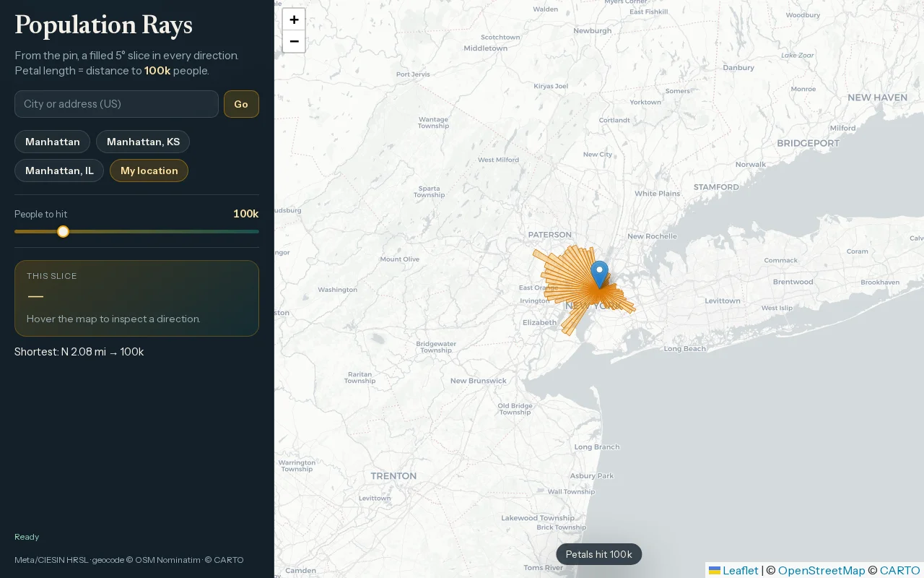This screenshot has height=578, width=924.
Task: Zoom out of the map
Action: 294,41
